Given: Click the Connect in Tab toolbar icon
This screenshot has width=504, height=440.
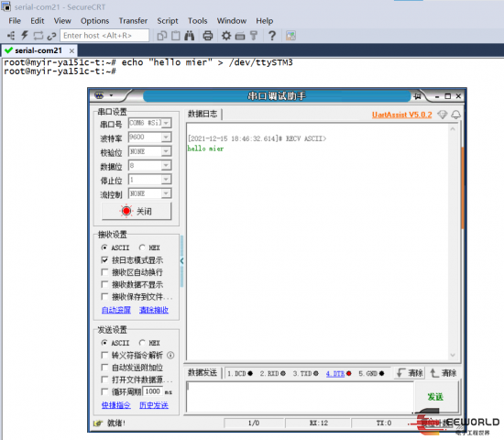Looking at the screenshot, I should coord(38,36).
